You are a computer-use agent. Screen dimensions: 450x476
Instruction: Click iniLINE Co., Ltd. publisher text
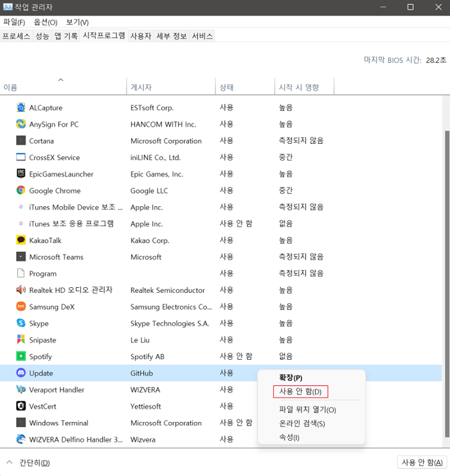(x=156, y=157)
